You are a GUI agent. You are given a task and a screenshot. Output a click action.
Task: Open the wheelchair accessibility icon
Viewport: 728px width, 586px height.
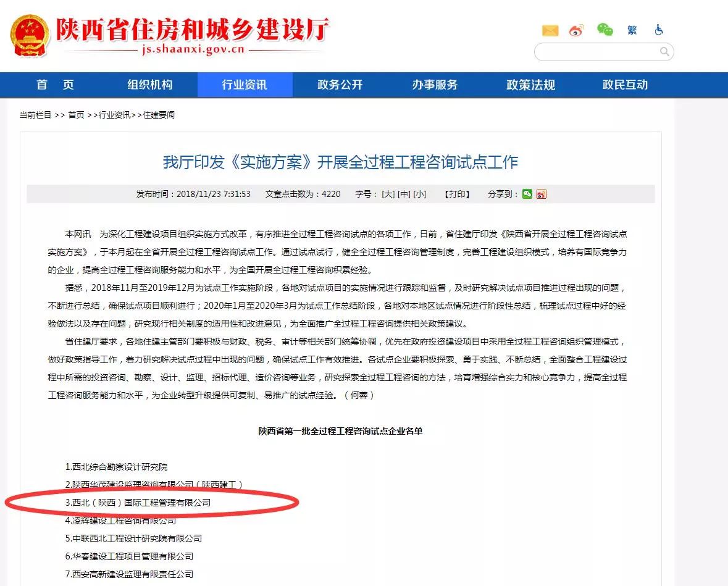(x=658, y=30)
